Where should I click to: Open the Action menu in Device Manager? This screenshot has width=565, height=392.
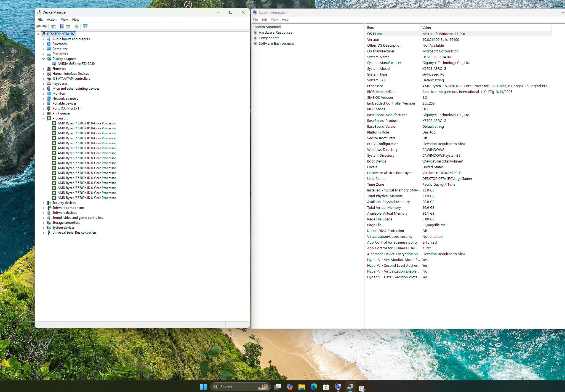click(x=52, y=20)
